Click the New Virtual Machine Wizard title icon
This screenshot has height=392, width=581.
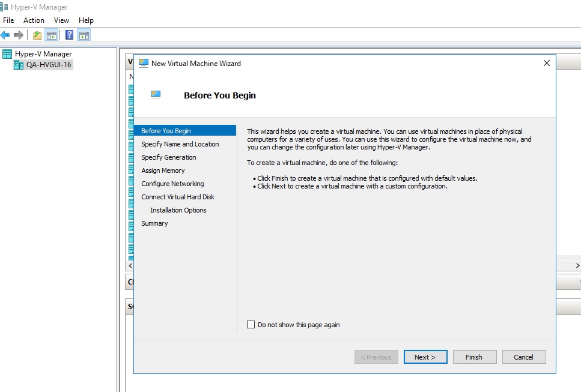coord(144,63)
